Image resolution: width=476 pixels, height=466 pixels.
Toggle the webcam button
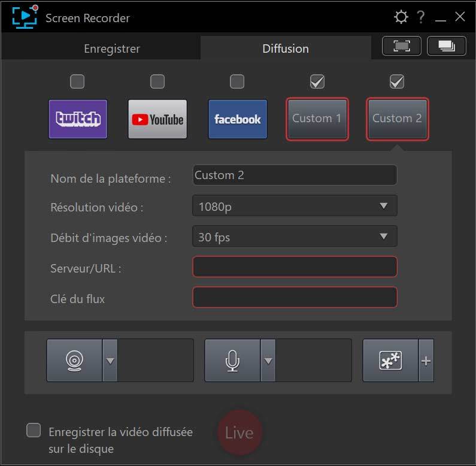pyautogui.click(x=74, y=361)
